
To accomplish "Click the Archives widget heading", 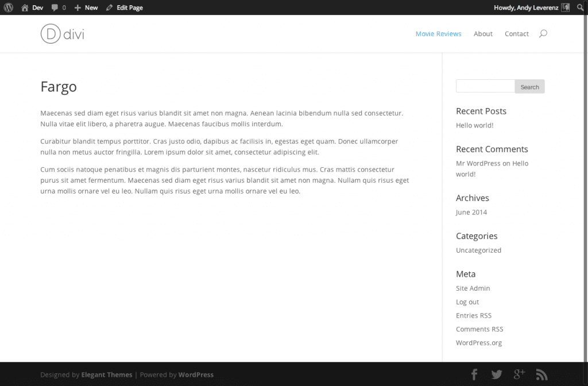I will tap(473, 198).
